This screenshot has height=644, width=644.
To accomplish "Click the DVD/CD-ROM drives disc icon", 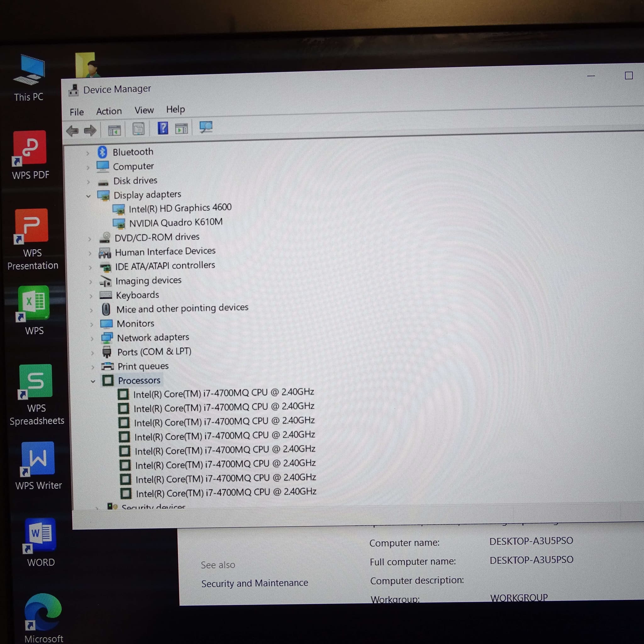I will click(105, 238).
